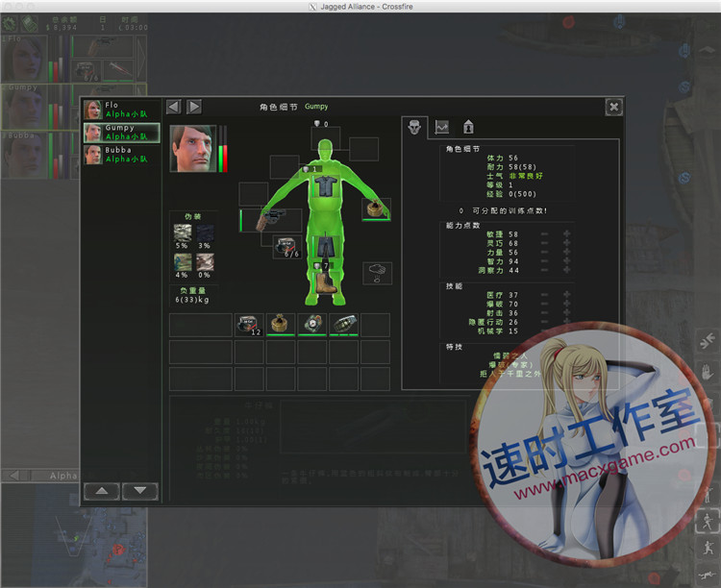Viewport: 721px width, 588px height.
Task: Select the ammo box with count 12
Action: [x=249, y=325]
